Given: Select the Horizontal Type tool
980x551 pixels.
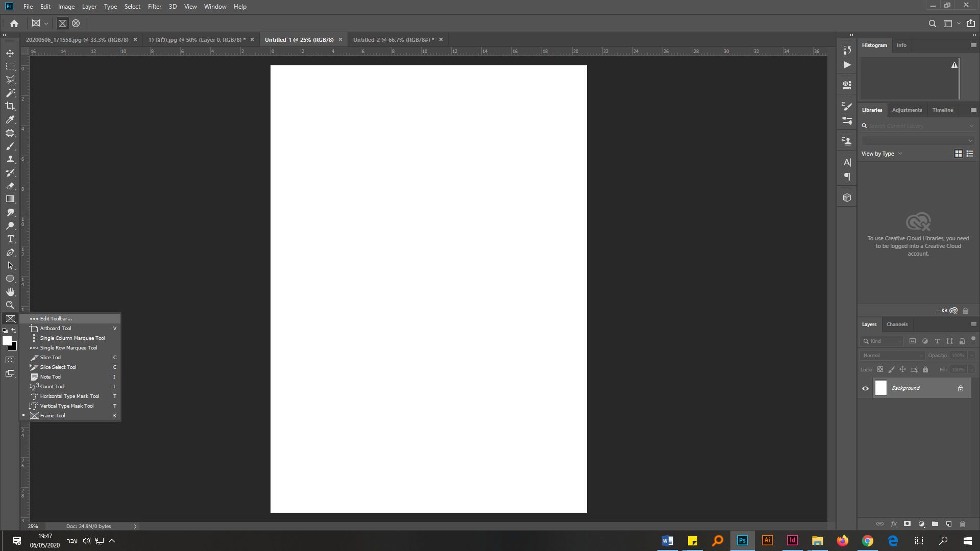Looking at the screenshot, I should (10, 239).
